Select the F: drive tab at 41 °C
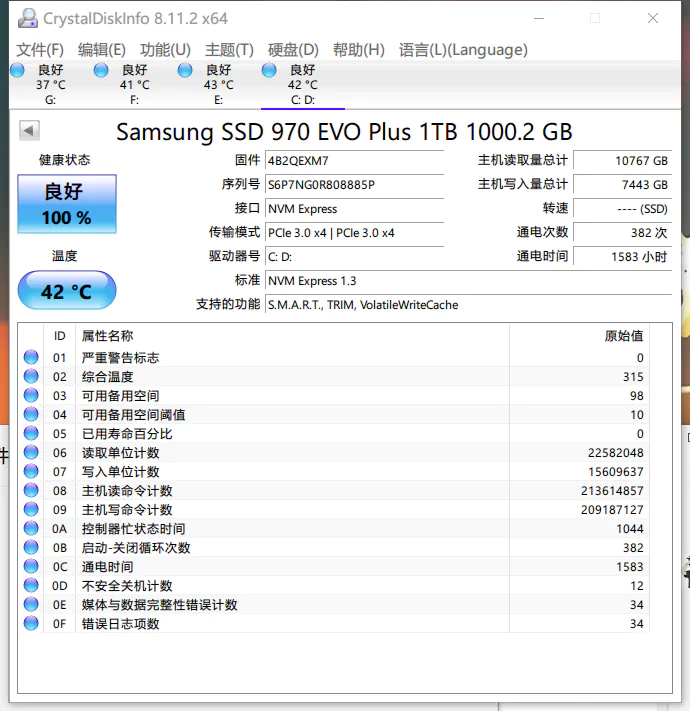The width and height of the screenshot is (690, 711). pos(134,84)
